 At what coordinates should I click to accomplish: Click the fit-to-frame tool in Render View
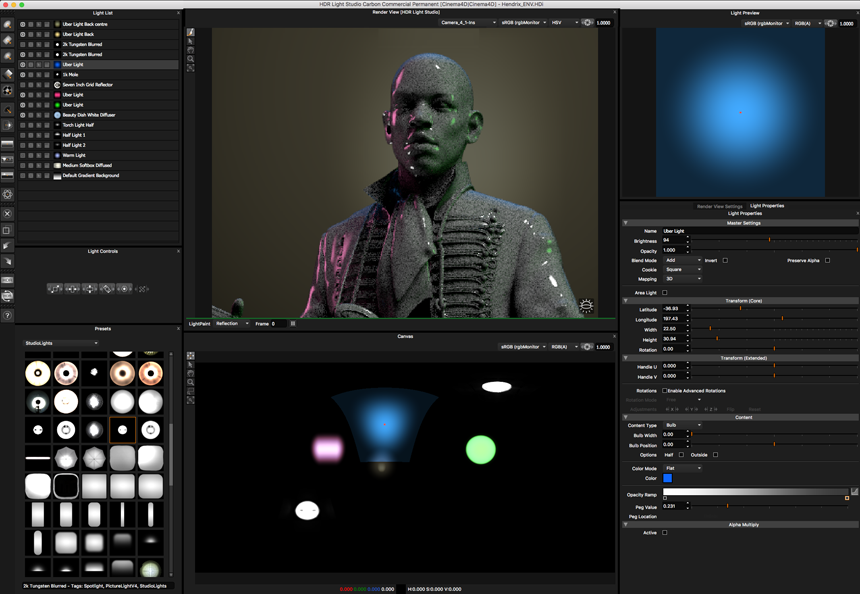pos(190,67)
